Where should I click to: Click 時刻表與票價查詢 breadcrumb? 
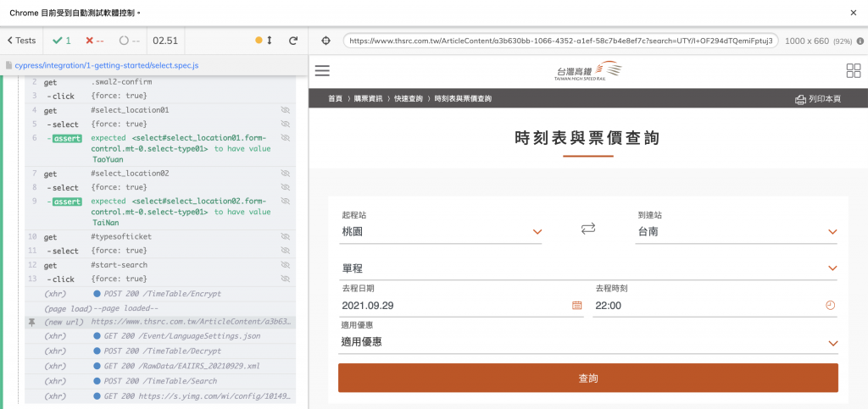tap(463, 99)
